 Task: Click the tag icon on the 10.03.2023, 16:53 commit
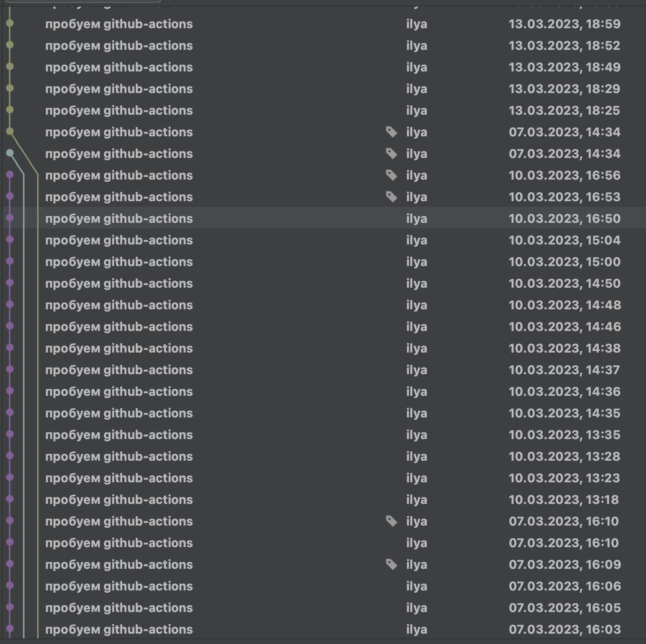coord(391,197)
